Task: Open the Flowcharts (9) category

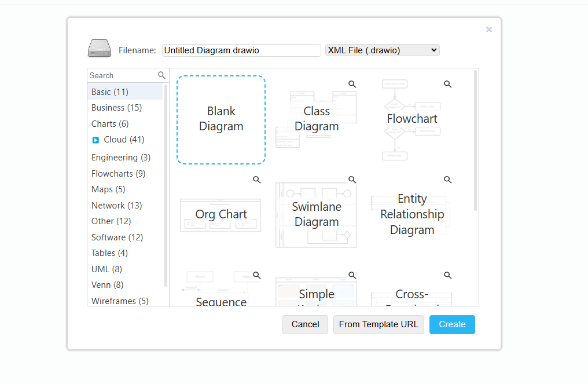Action: [118, 174]
